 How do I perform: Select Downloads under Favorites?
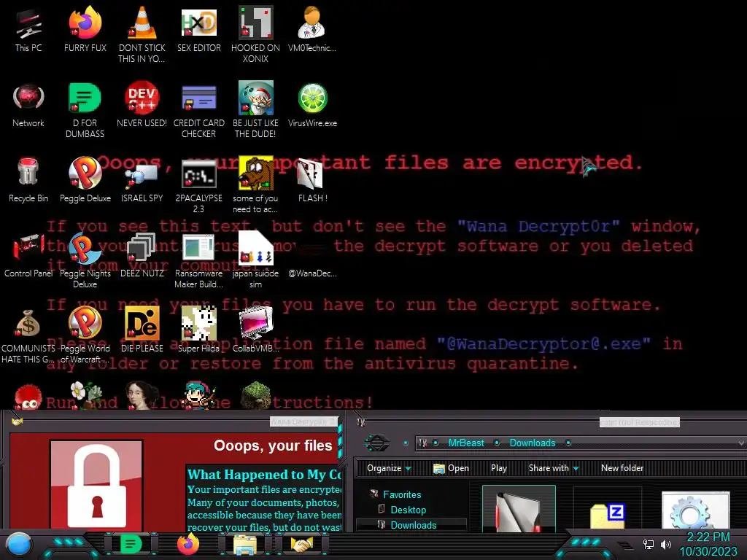[x=413, y=525]
